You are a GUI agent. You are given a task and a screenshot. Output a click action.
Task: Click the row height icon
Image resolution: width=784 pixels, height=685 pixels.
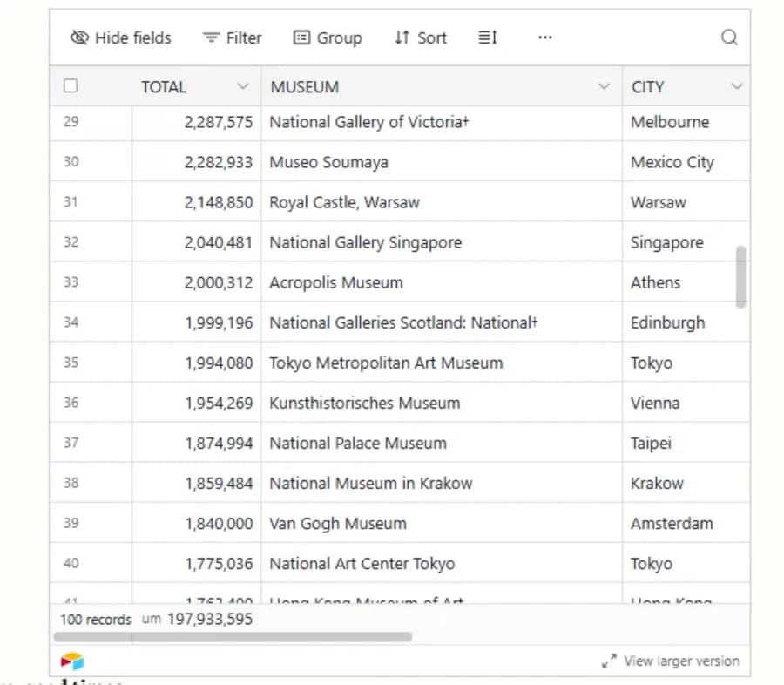tap(488, 37)
